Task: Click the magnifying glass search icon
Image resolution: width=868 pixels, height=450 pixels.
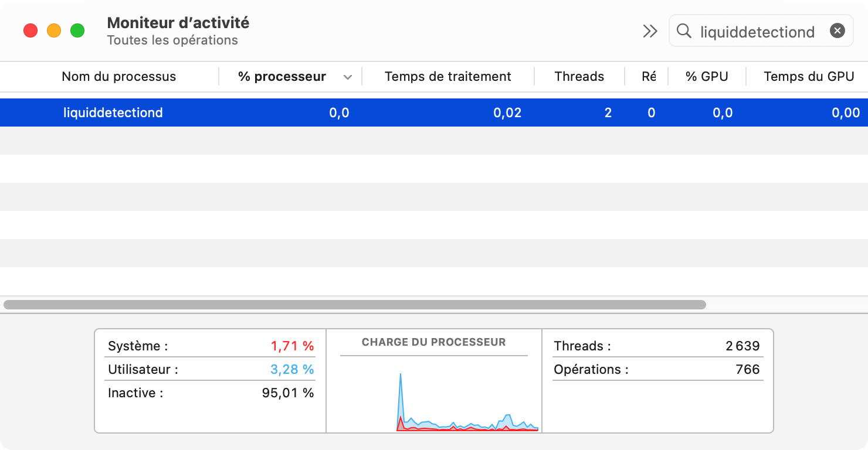Action: tap(684, 31)
